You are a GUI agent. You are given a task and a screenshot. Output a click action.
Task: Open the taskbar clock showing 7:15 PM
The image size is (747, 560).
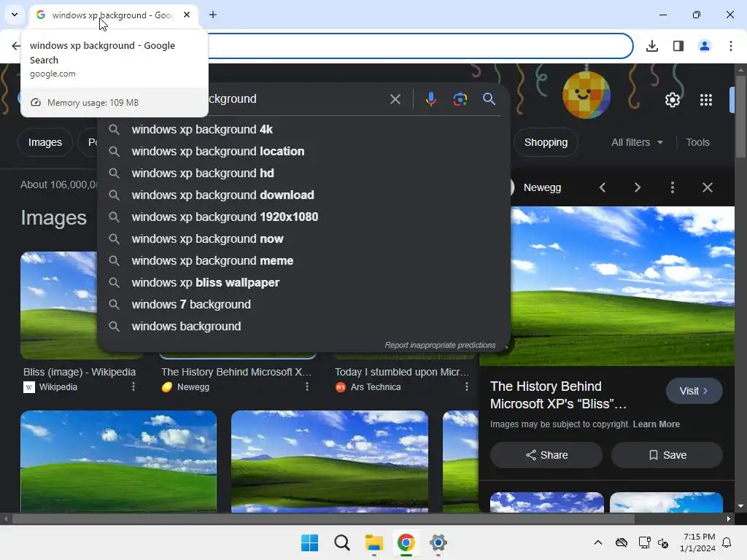click(697, 542)
